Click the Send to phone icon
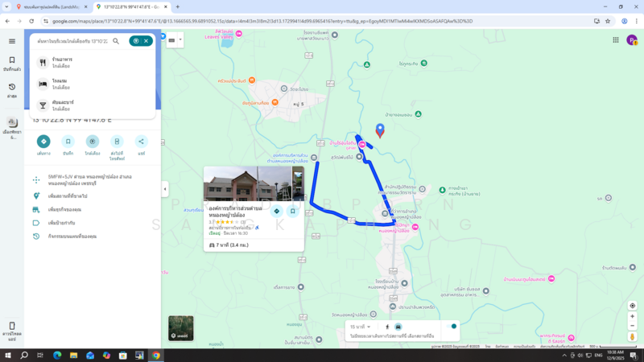Image resolution: width=644 pixels, height=362 pixels. pos(117,142)
